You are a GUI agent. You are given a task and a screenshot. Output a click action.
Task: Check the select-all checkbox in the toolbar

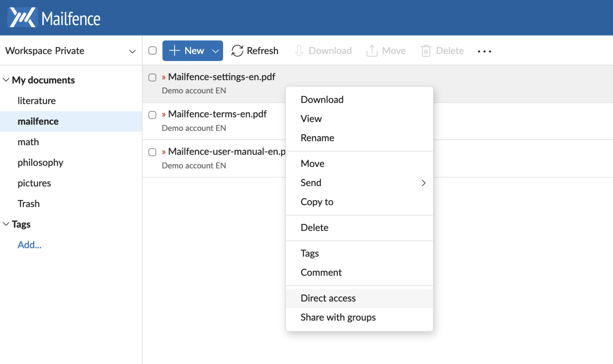[x=152, y=51]
